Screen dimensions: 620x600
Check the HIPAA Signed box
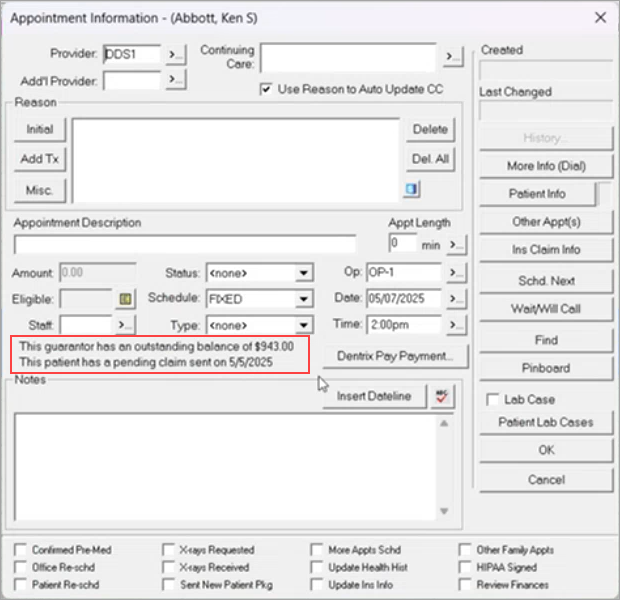(x=466, y=567)
